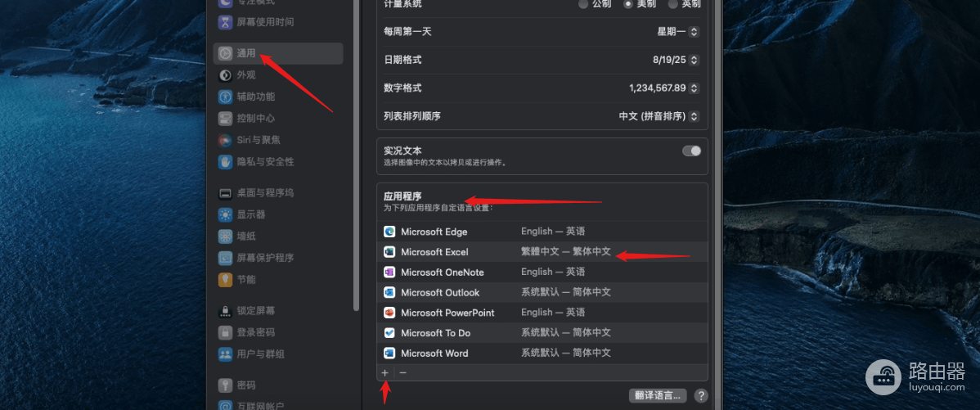The height and width of the screenshot is (410, 980).
Task: Select 节能 sidebar entry
Action: coord(246,279)
